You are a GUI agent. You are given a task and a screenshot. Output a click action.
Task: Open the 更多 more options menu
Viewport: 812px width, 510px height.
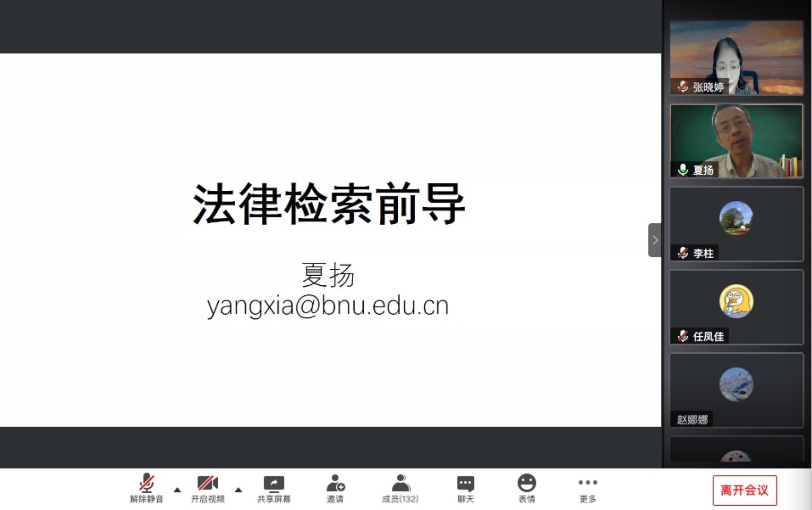587,488
